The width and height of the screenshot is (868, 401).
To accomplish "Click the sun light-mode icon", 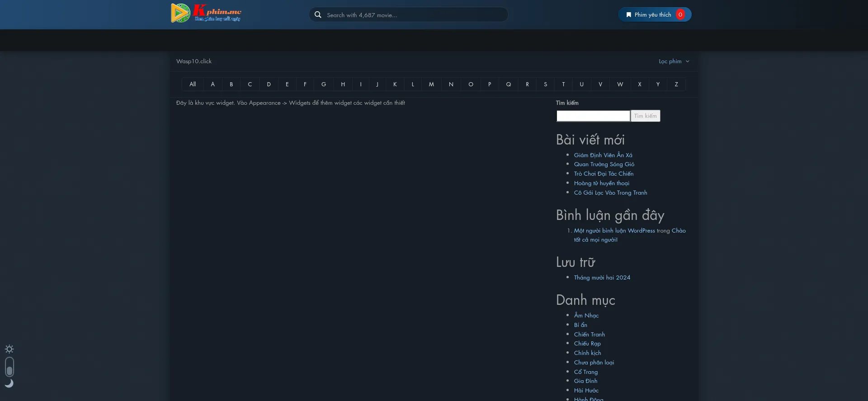I will [x=9, y=349].
